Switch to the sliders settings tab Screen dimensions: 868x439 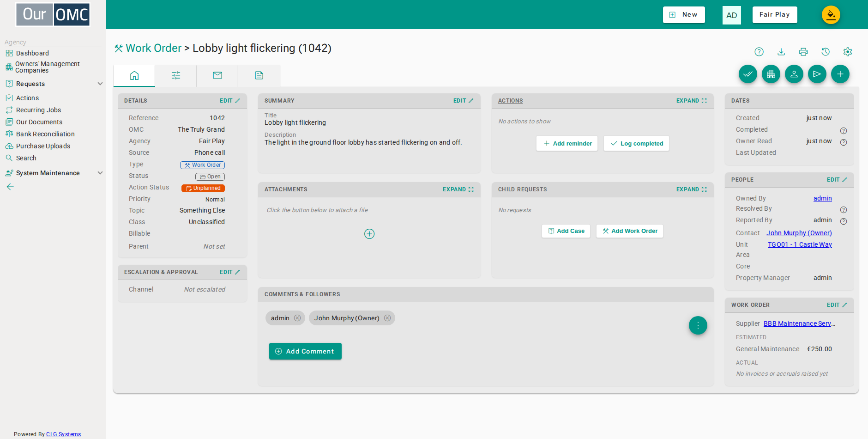176,75
